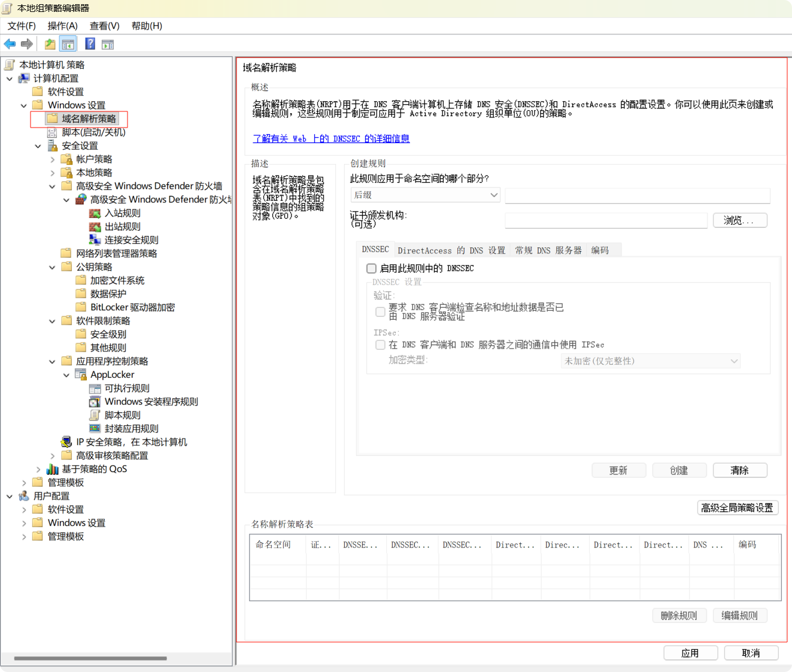Toggle the Show/Hide console tree icon
This screenshot has width=792, height=672.
click(x=68, y=44)
